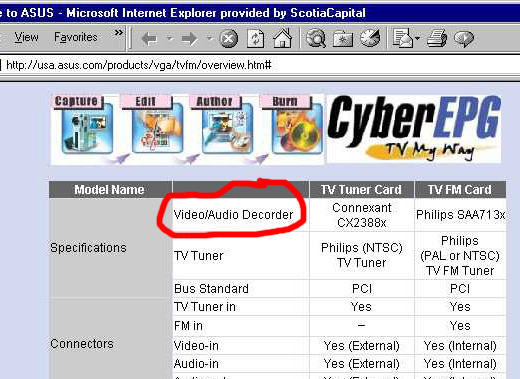
Task: Print the page with printer icon
Action: pyautogui.click(x=437, y=38)
